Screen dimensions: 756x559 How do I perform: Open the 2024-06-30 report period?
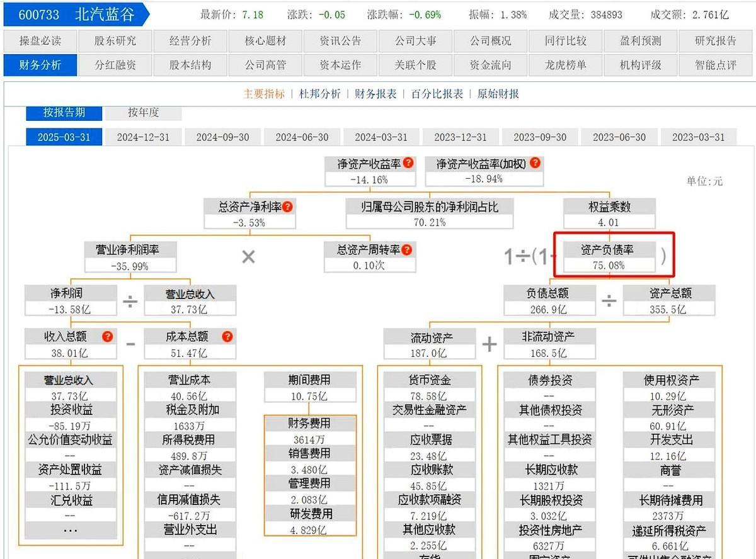point(302,137)
